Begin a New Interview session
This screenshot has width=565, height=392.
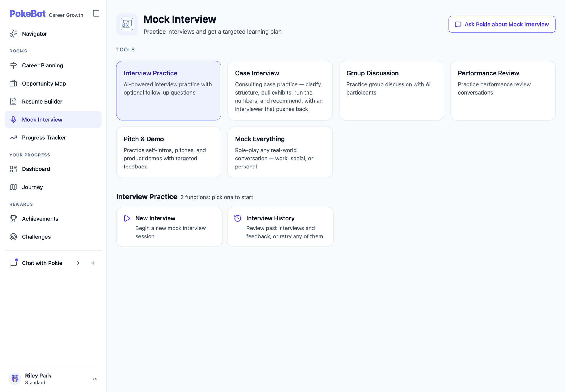click(169, 227)
